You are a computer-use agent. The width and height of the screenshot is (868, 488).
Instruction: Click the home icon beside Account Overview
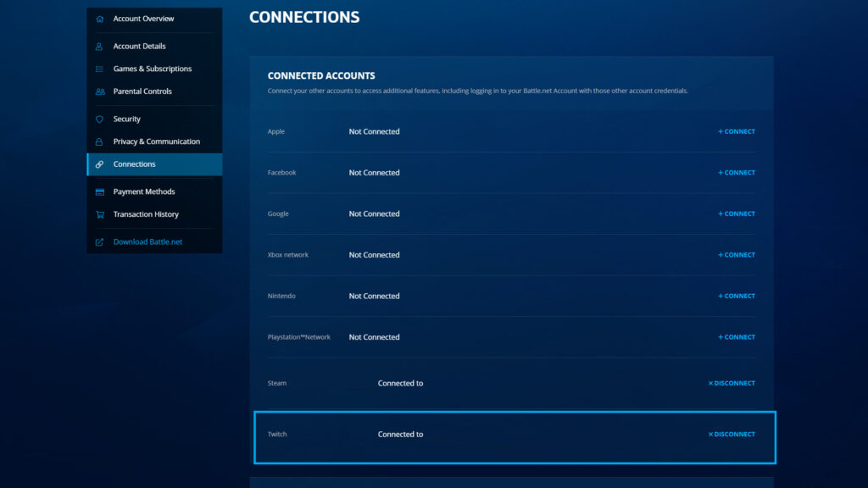pos(100,18)
